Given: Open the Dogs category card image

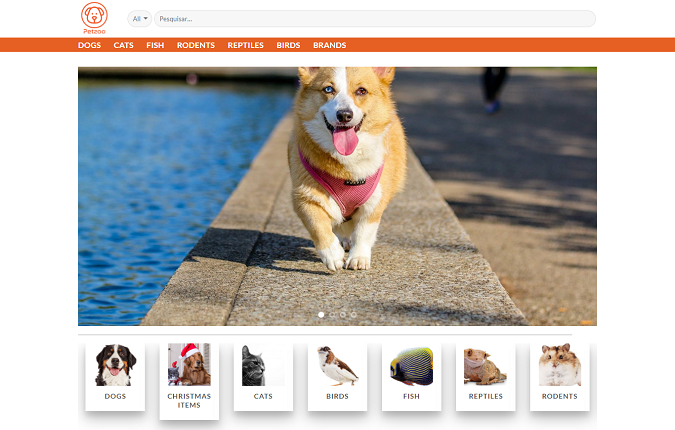Looking at the screenshot, I should [x=115, y=365].
